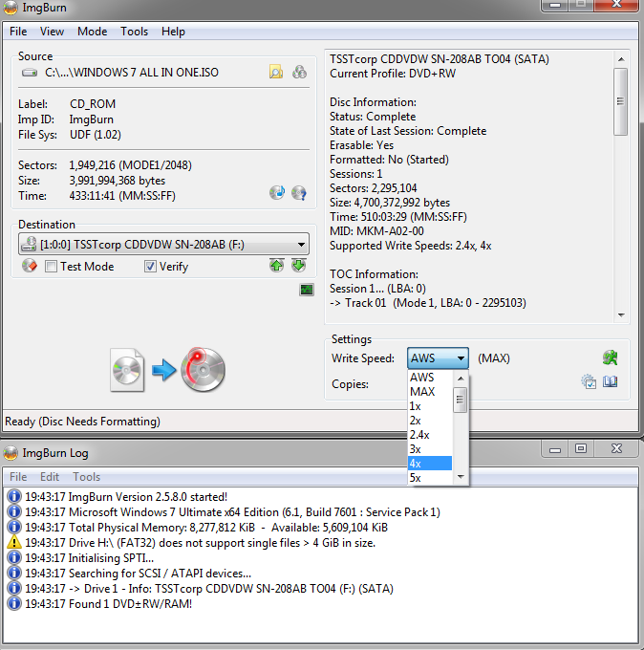This screenshot has width=644, height=650.
Task: Click the ImgBurn app icon in title bar
Action: (x=11, y=8)
